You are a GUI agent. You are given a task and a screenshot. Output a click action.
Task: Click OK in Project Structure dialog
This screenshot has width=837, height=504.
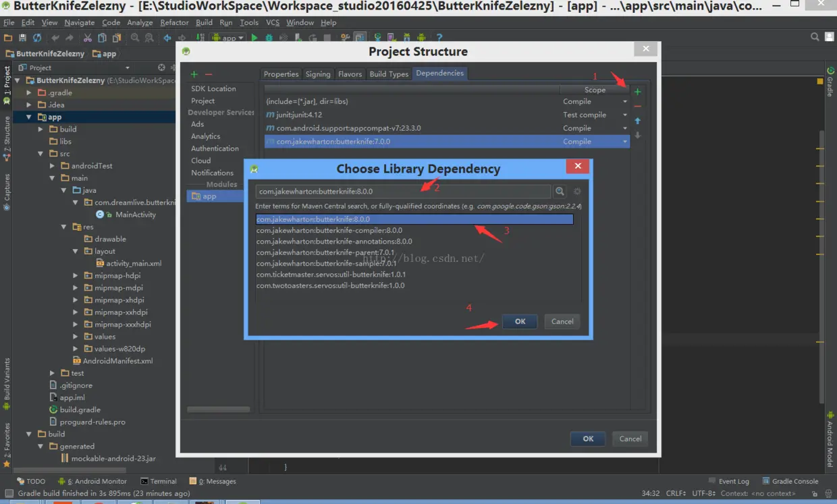588,439
